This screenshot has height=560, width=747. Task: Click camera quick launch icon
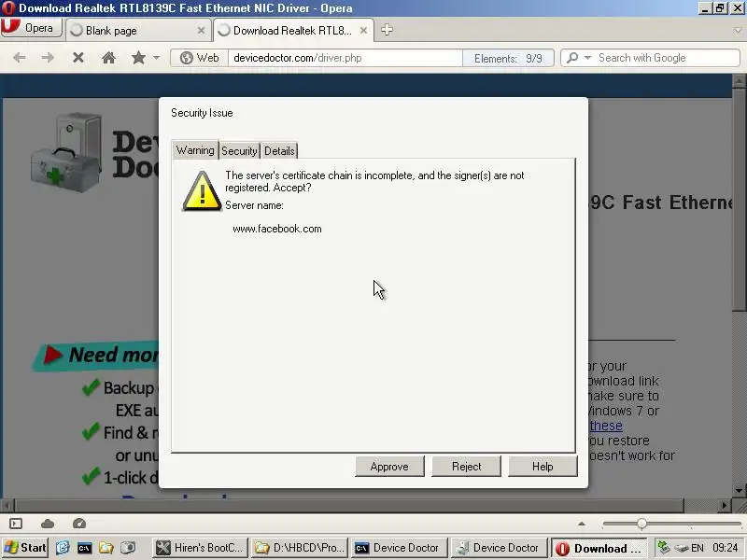point(128,548)
